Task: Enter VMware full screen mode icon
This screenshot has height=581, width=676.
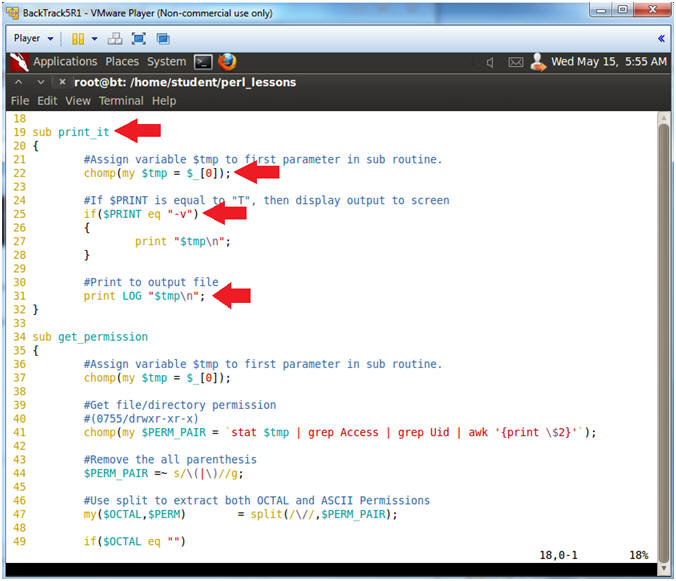Action: click(x=138, y=39)
